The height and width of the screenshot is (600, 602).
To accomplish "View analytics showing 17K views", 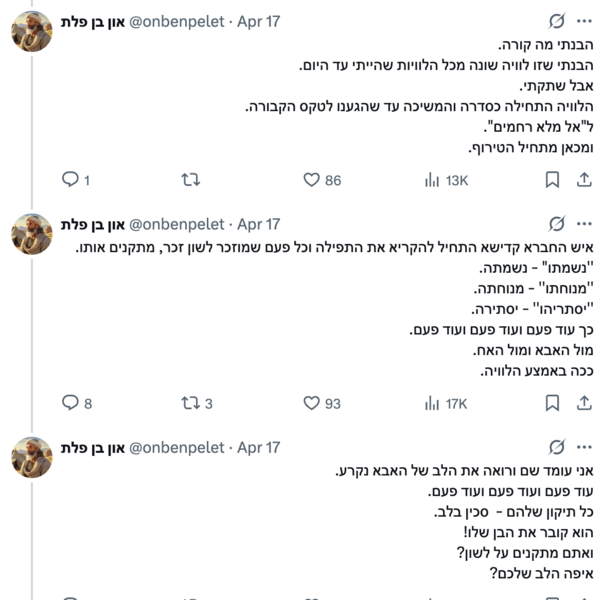I will tap(446, 403).
